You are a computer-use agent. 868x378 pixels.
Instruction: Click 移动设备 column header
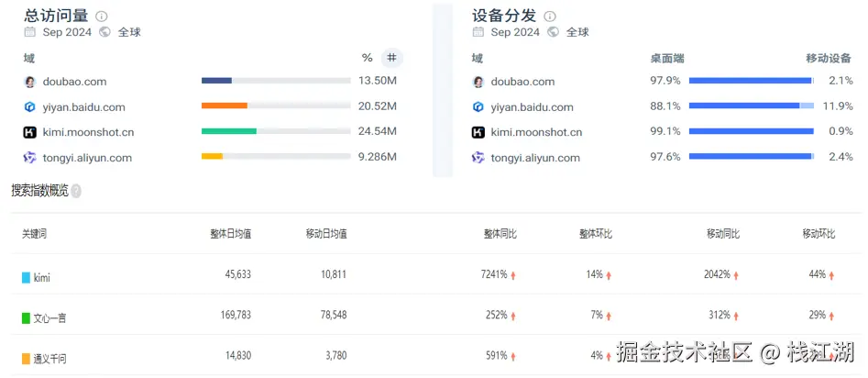[829, 58]
